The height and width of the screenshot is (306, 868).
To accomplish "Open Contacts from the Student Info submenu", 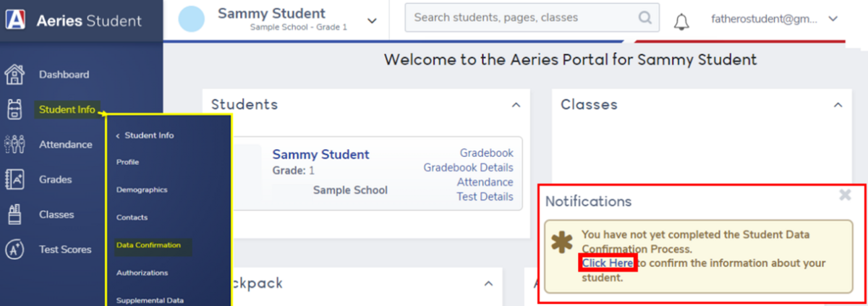I will pos(132,217).
